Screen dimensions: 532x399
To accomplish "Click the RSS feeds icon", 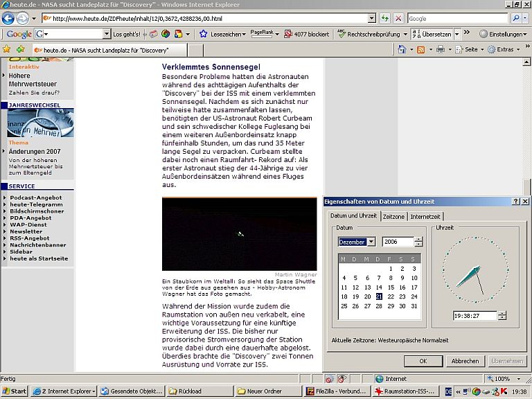I will click(420, 50).
